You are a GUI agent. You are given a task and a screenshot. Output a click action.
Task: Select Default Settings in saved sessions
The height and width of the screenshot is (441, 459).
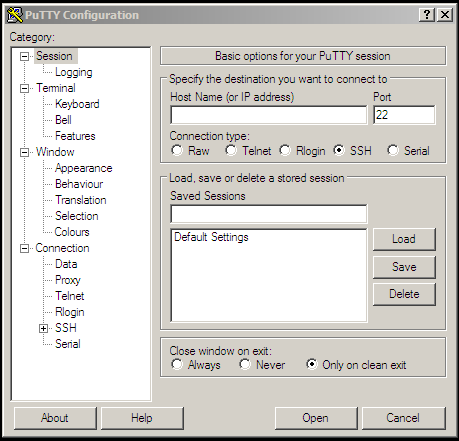point(211,237)
